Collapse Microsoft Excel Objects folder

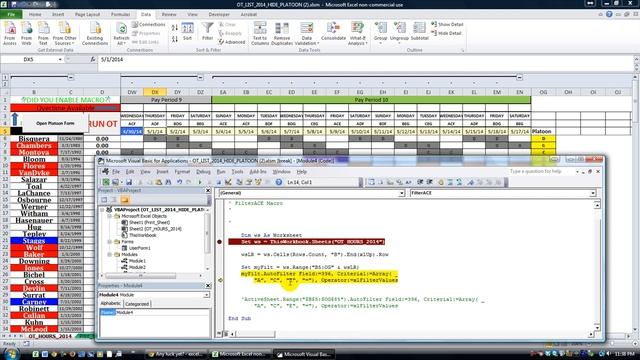pos(110,216)
